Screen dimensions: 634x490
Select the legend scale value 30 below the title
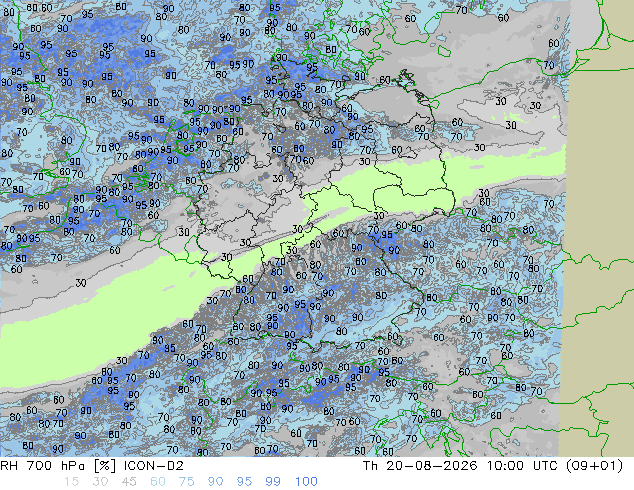point(100,482)
